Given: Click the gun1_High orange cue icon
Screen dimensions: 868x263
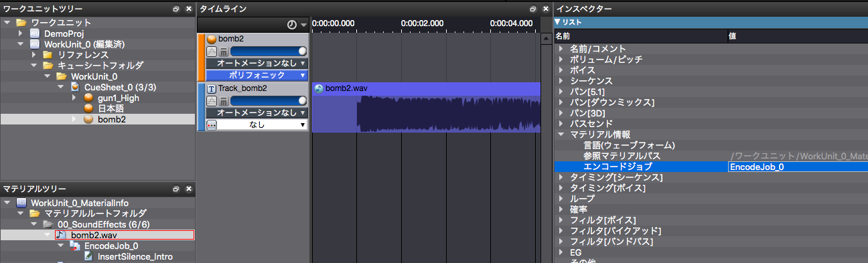Looking at the screenshot, I should tap(88, 98).
